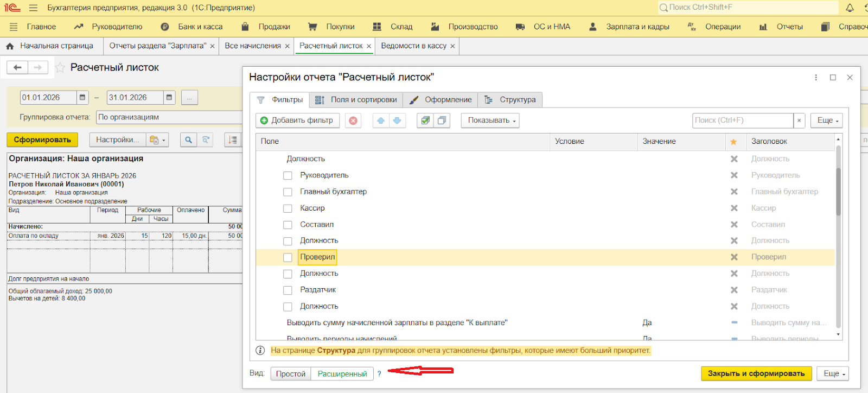The height and width of the screenshot is (393, 868).
Task: Click the red delete filter icon
Action: (353, 121)
